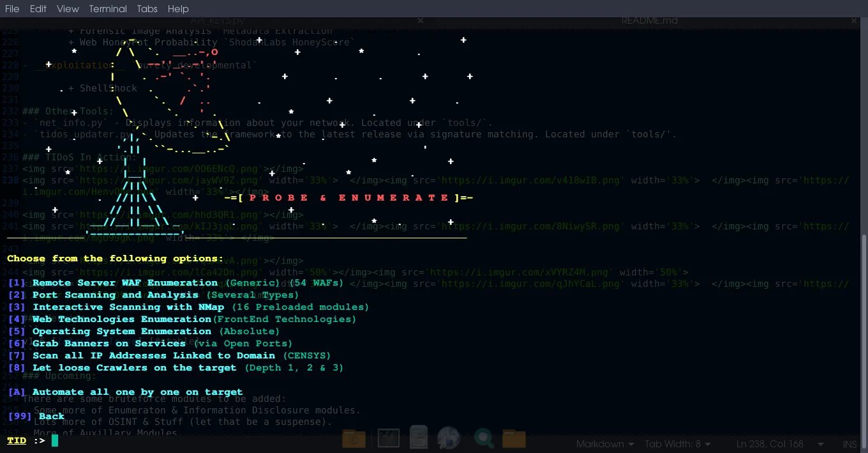Click option [A] Automate all one by one
The image size is (868, 453).
[x=125, y=392]
